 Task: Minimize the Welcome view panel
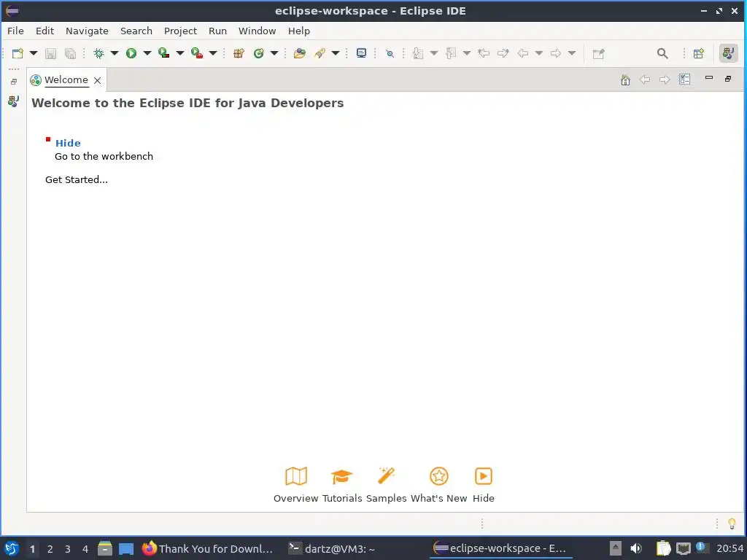[x=709, y=77]
